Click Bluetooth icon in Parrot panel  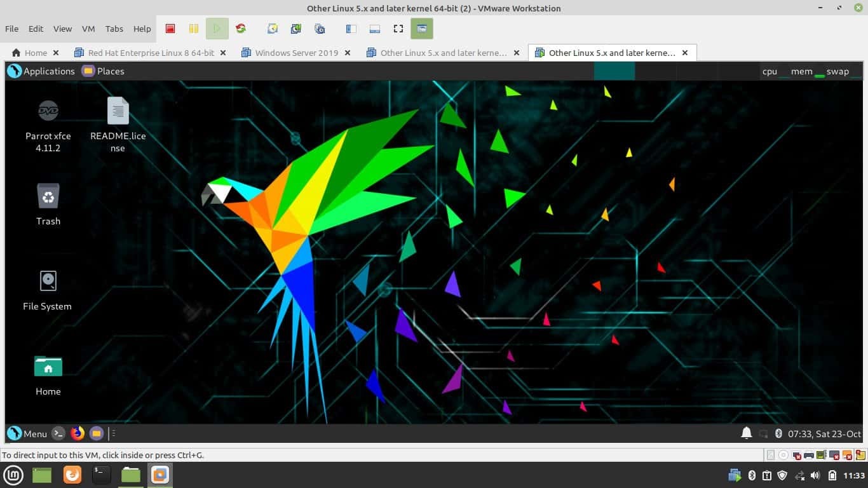coord(778,434)
